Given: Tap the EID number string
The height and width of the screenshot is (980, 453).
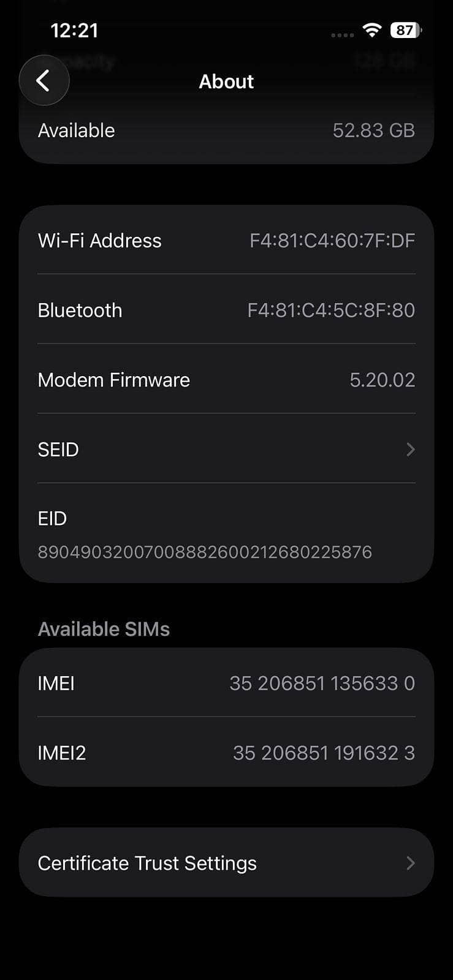Looking at the screenshot, I should [x=205, y=552].
